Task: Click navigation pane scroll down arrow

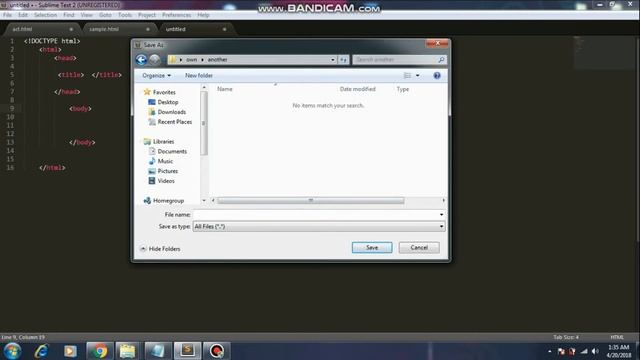Action: [204, 200]
